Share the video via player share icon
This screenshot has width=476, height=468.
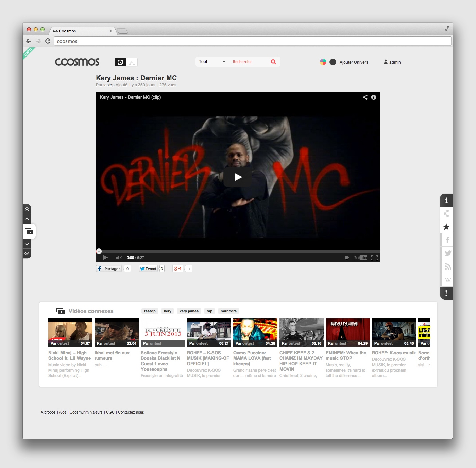[x=365, y=97]
